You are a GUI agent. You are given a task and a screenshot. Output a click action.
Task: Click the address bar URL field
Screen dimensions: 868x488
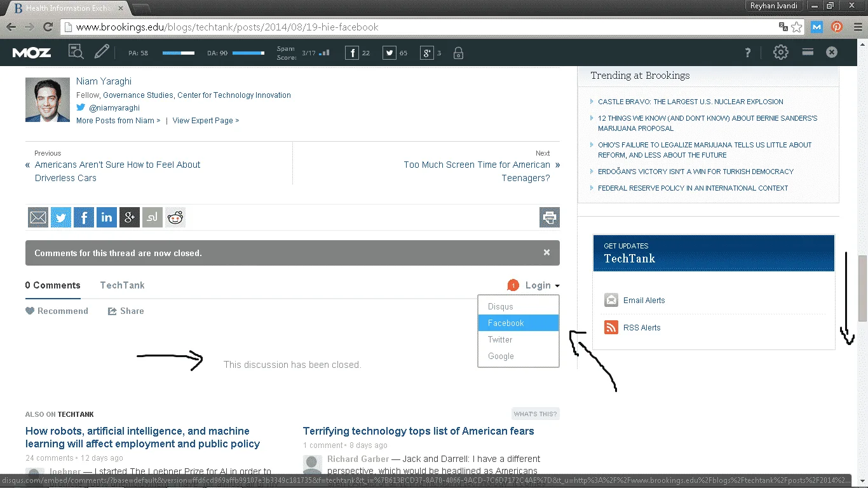point(419,27)
